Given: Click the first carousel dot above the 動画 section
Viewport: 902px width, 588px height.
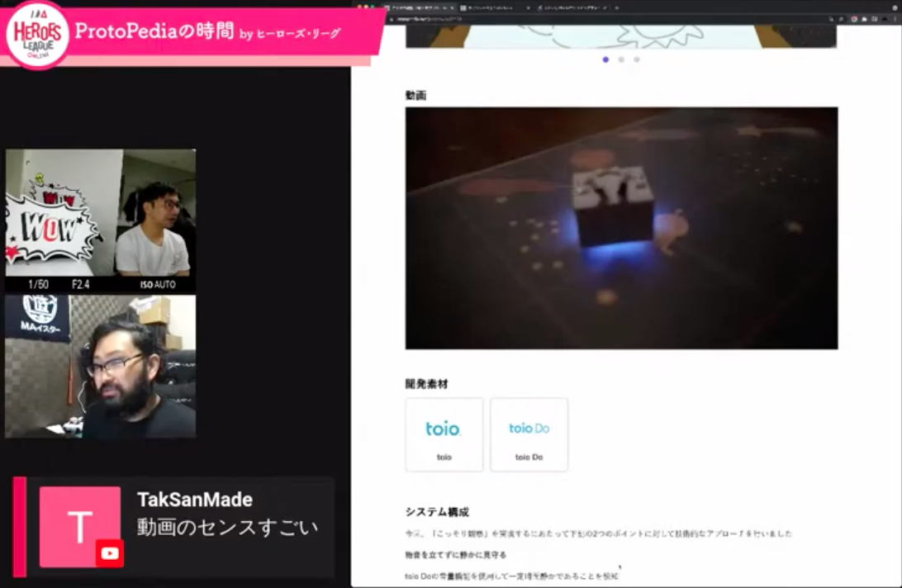Looking at the screenshot, I should coord(605,60).
